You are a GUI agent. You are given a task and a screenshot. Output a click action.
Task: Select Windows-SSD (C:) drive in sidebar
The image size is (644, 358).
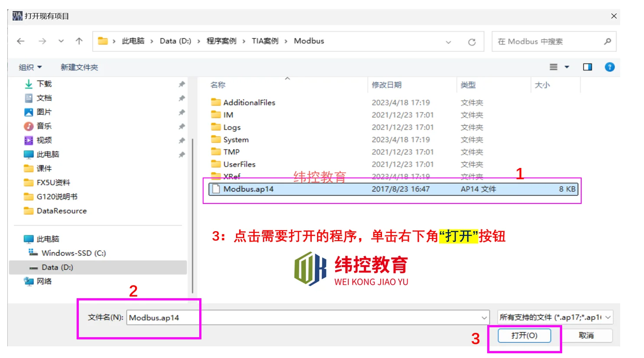73,253
